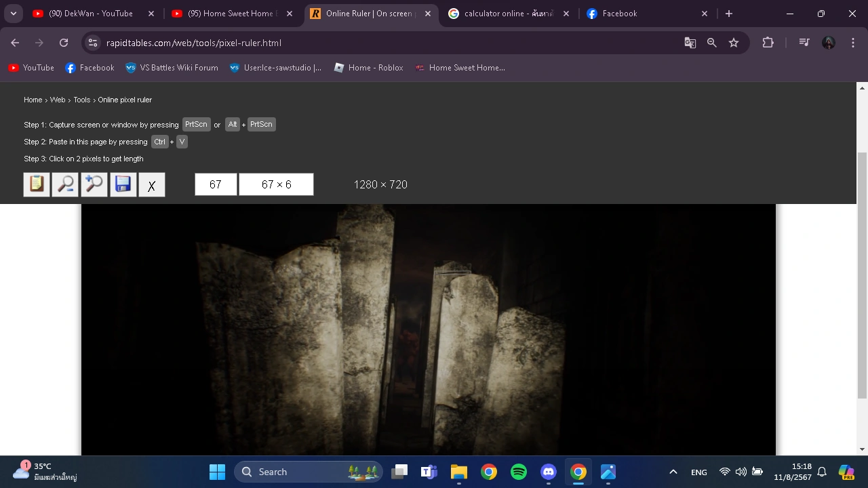Viewport: 868px width, 488px height.
Task: Click the paste-from-clipboard ruler tool
Action: tap(37, 184)
